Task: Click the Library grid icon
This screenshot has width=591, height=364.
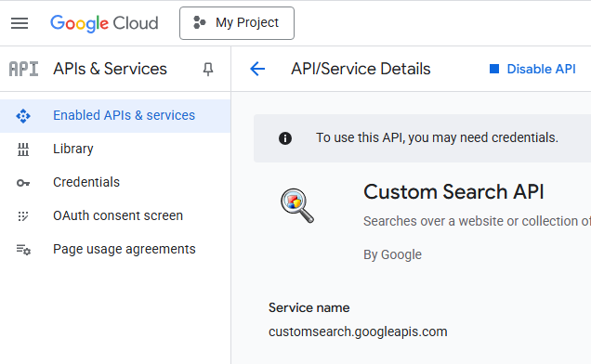Action: pyautogui.click(x=23, y=149)
